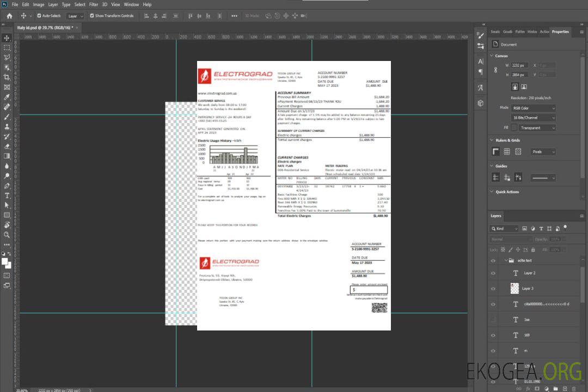Show the grid in Rulers & Grids
The image size is (588, 392).
[x=506, y=152]
